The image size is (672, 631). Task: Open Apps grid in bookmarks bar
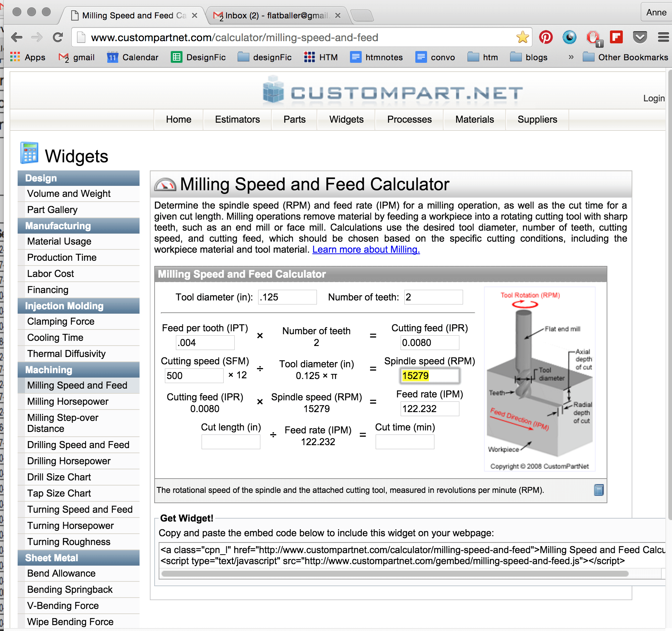click(28, 57)
